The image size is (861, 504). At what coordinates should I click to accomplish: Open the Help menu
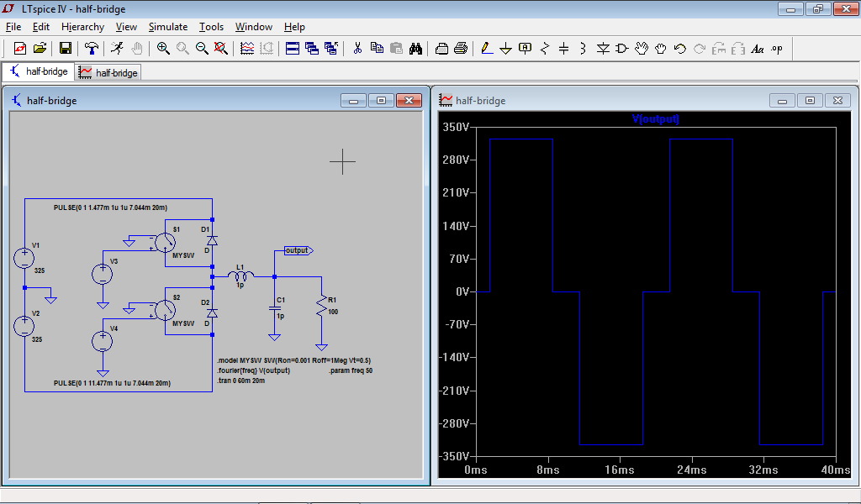point(294,27)
